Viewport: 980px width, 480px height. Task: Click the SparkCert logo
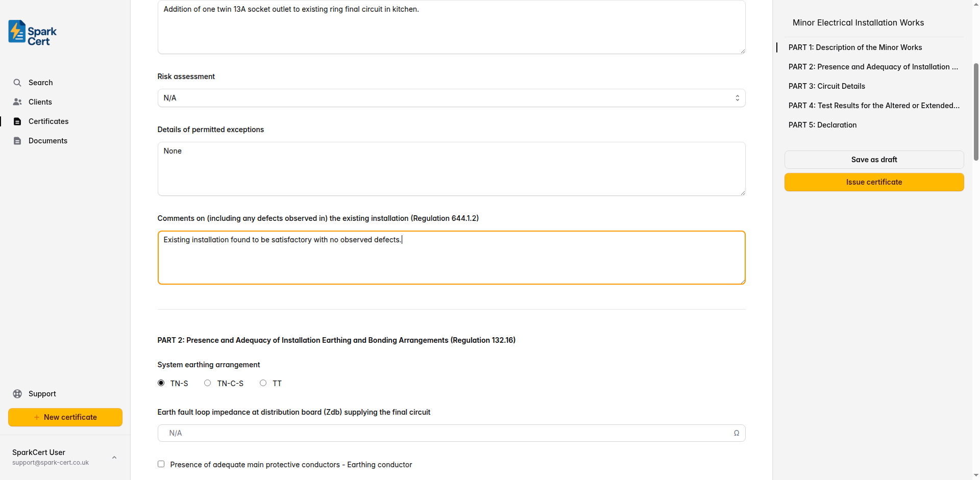31,32
